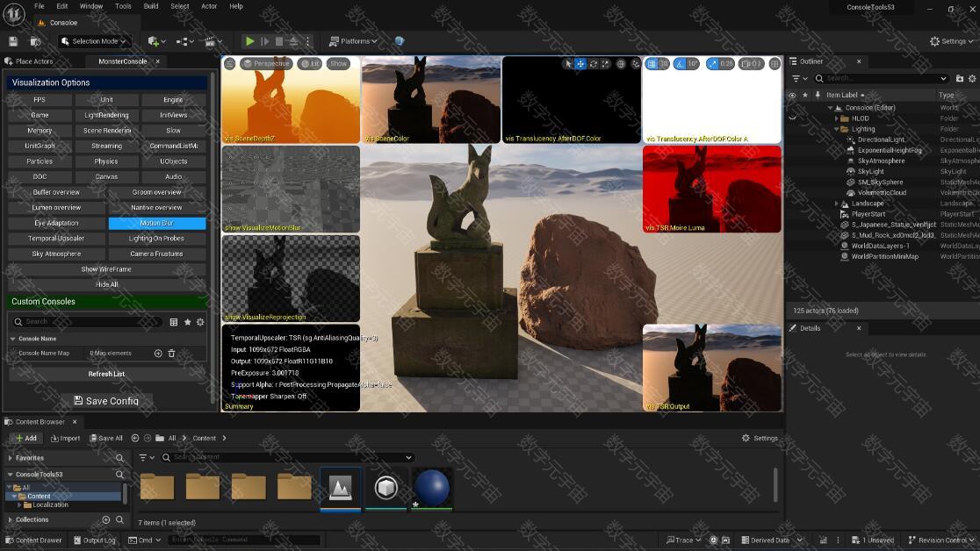Click the Show WireFrame button
This screenshot has width=980, height=551.
pyautogui.click(x=106, y=269)
